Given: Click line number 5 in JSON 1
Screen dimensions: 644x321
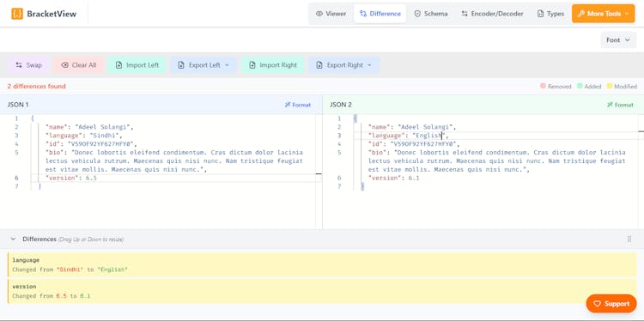Looking at the screenshot, I should tap(16, 152).
